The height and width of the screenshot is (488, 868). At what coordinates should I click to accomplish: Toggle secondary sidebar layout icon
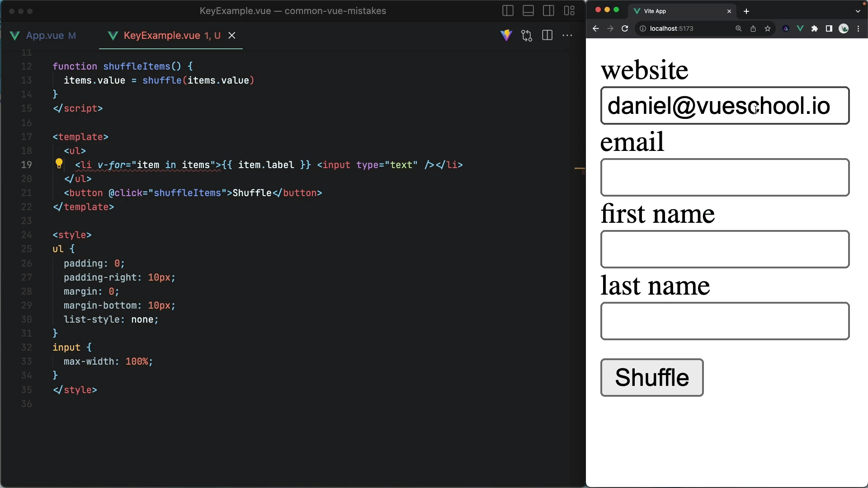(x=548, y=11)
